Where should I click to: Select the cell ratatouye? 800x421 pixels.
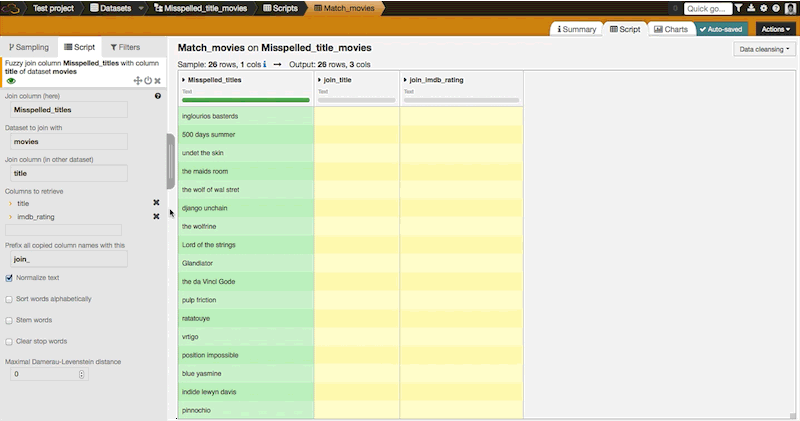click(246, 318)
